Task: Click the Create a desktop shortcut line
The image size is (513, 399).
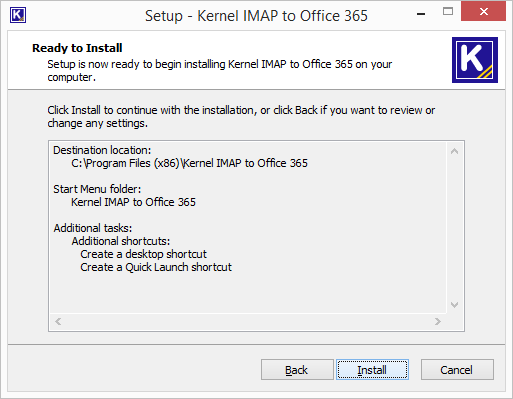Action: [x=143, y=254]
